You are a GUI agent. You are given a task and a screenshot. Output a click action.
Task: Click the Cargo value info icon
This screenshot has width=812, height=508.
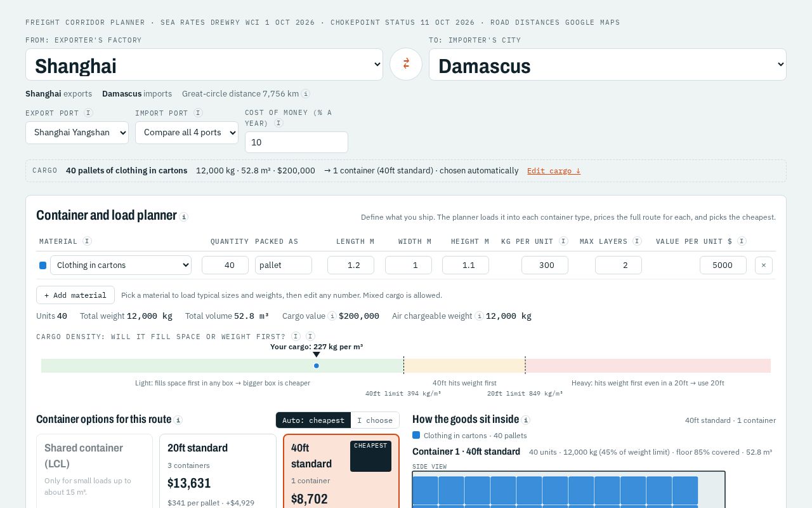pyautogui.click(x=332, y=316)
